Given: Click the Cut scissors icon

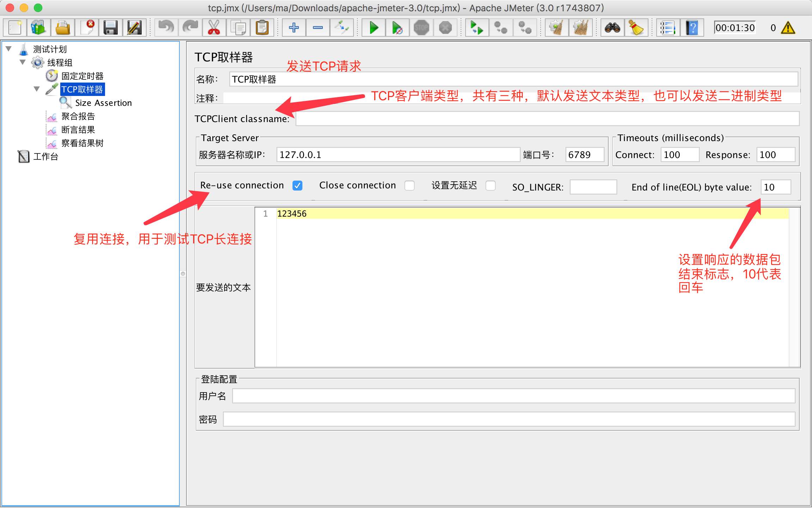Looking at the screenshot, I should pyautogui.click(x=214, y=28).
